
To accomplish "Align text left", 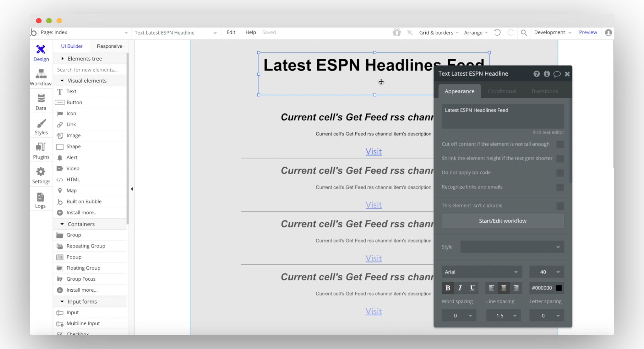I will pos(492,288).
